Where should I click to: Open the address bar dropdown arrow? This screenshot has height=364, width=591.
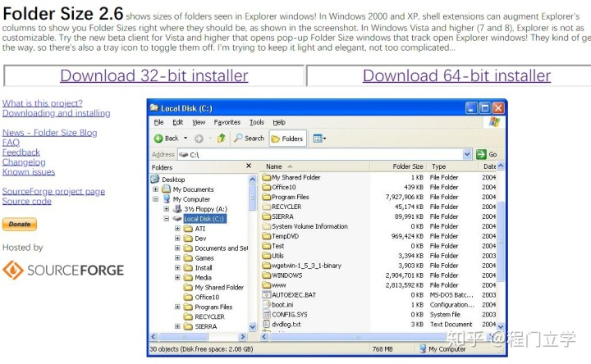467,154
